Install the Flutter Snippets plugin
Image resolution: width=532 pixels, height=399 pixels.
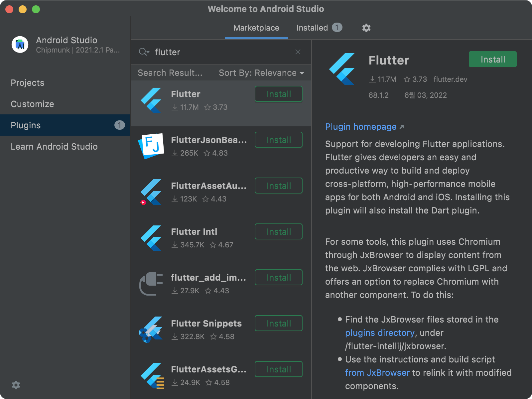[x=279, y=324]
